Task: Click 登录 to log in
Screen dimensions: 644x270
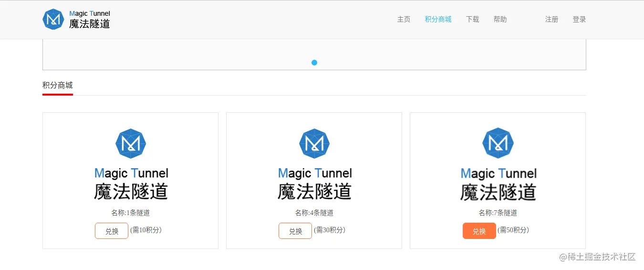Action: [x=579, y=20]
